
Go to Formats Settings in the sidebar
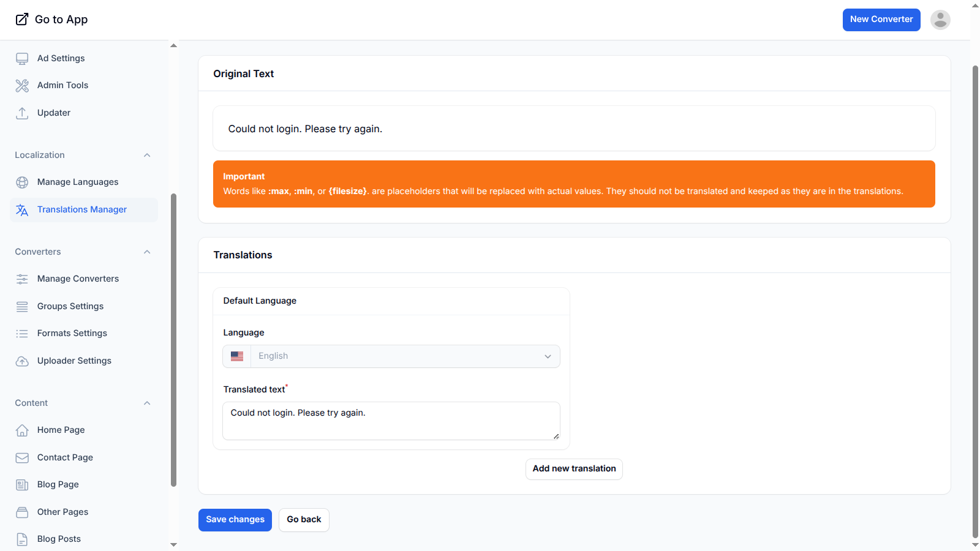(72, 334)
